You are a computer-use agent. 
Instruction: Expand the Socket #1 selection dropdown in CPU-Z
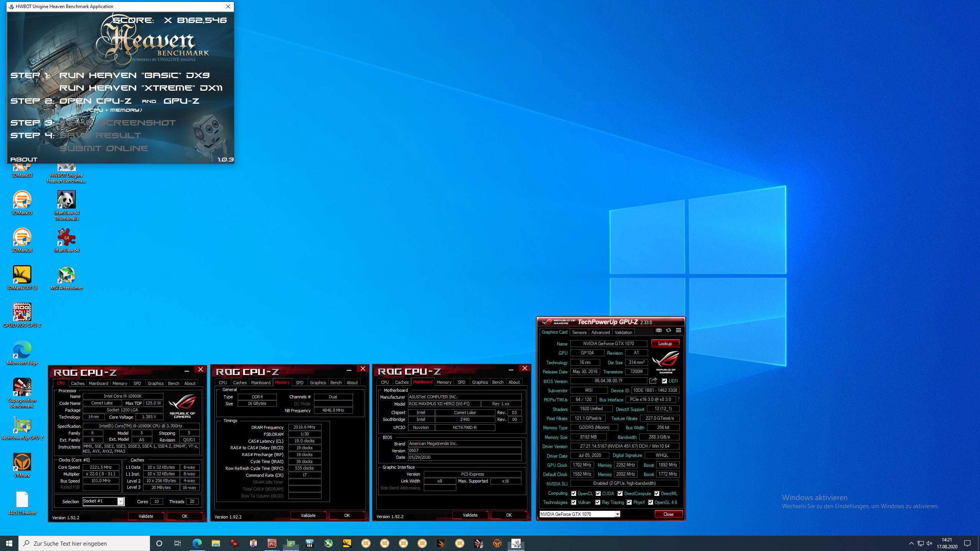[x=121, y=501]
